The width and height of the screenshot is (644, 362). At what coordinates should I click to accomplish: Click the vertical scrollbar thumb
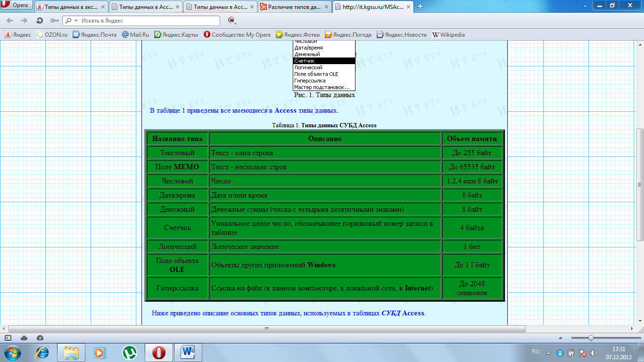coord(640,184)
